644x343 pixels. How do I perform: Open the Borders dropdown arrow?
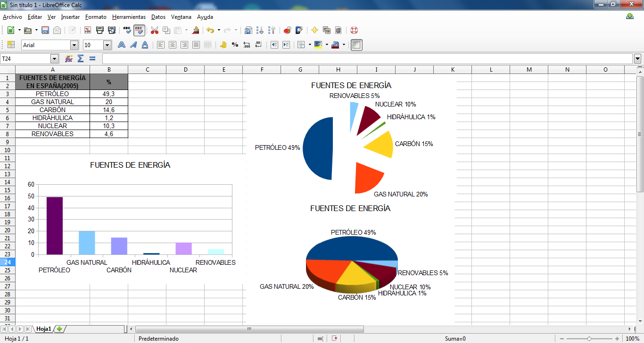pos(310,45)
